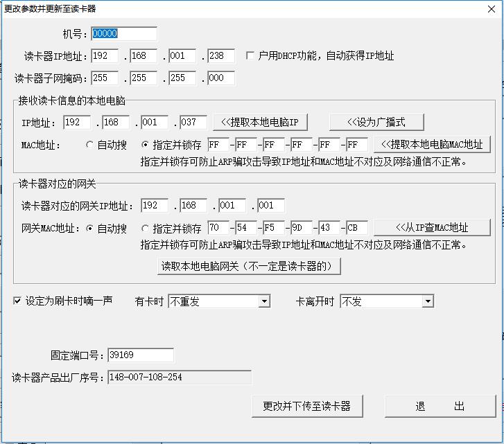The height and width of the screenshot is (444, 504).
Task: Select 指定并锁存 radio for local MAC address
Action: click(x=145, y=145)
